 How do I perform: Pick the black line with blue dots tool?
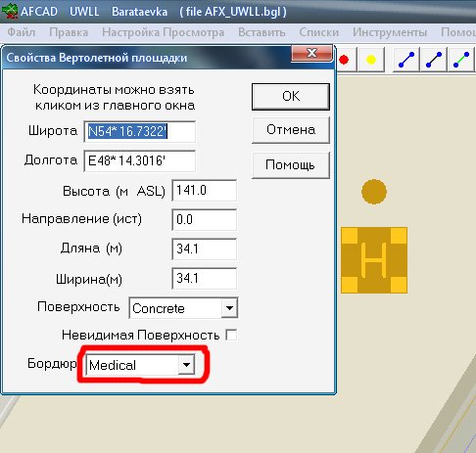434,60
